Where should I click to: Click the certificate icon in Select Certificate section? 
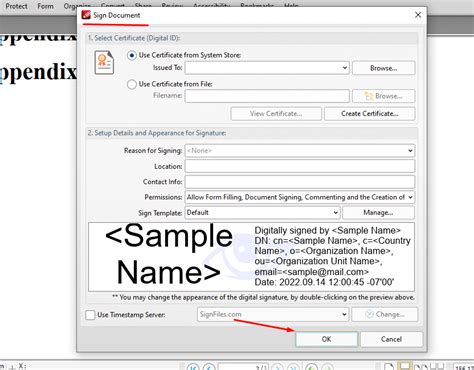click(x=104, y=63)
